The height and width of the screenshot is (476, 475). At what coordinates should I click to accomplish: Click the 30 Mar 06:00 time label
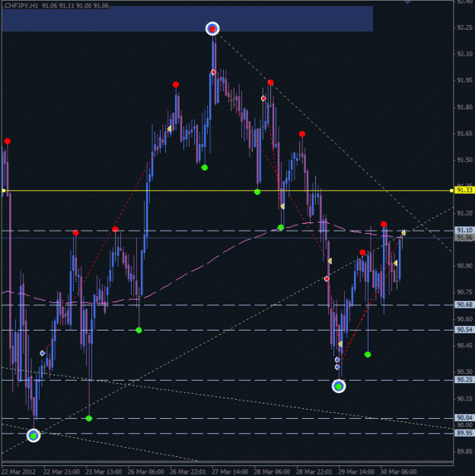tap(399, 471)
